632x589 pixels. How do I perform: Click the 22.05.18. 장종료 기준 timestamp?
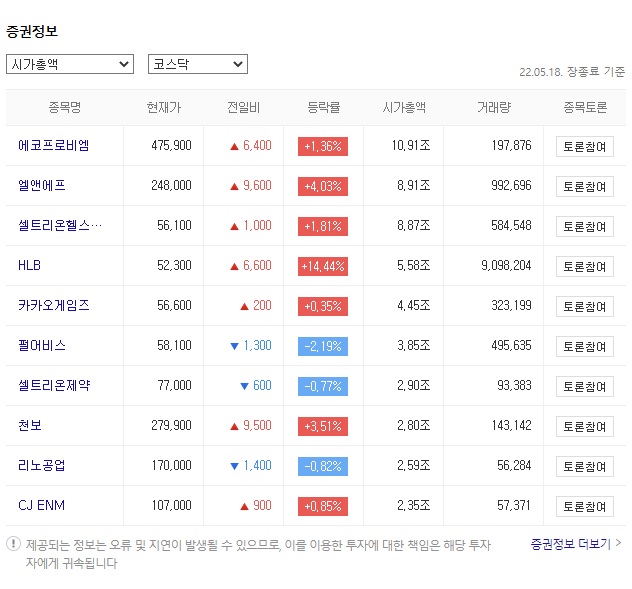click(572, 72)
